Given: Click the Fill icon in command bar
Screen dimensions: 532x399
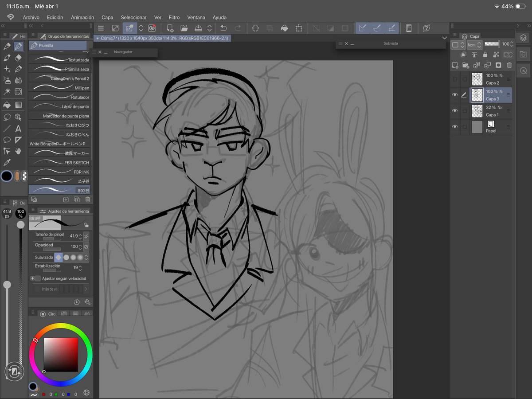Looking at the screenshot, I should click(284, 28).
